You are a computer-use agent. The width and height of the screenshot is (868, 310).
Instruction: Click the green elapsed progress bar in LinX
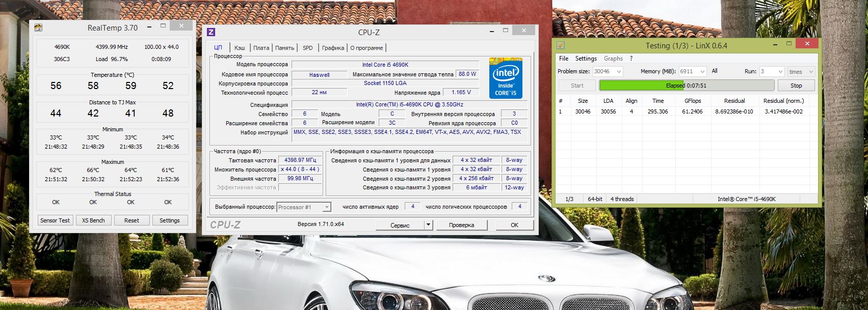click(x=687, y=86)
